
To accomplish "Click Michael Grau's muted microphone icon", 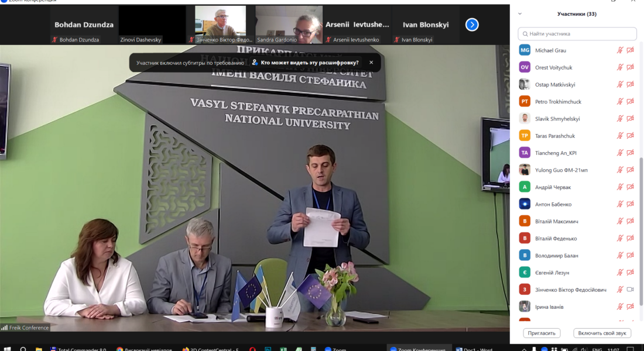I will tap(620, 50).
